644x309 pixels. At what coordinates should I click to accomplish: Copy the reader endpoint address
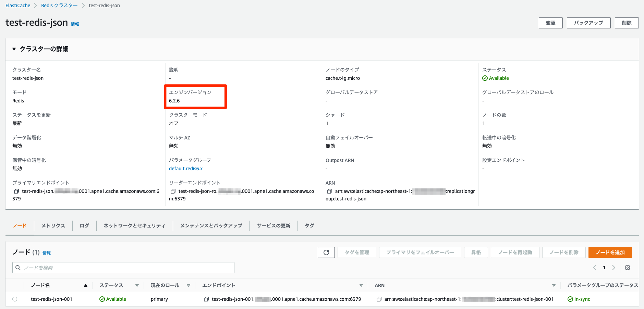[172, 191]
